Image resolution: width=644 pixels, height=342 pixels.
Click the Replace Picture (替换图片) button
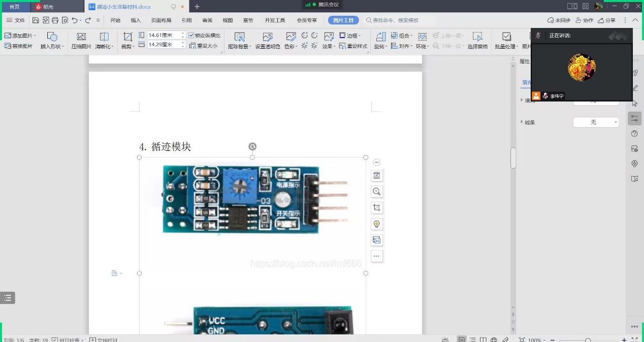click(x=19, y=46)
